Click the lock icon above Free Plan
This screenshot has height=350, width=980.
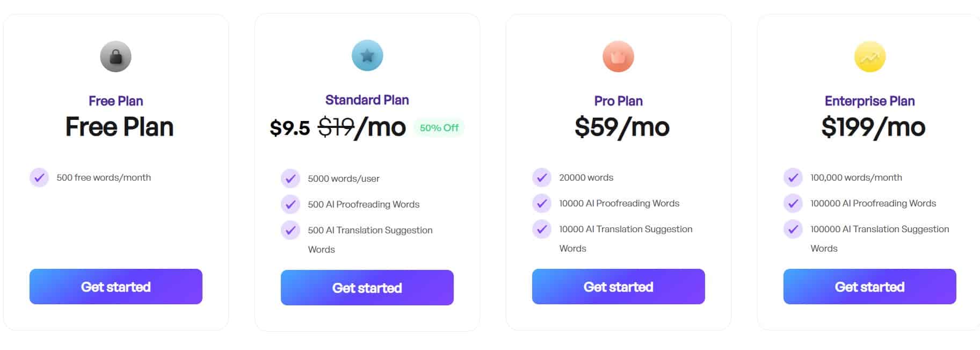pyautogui.click(x=115, y=56)
